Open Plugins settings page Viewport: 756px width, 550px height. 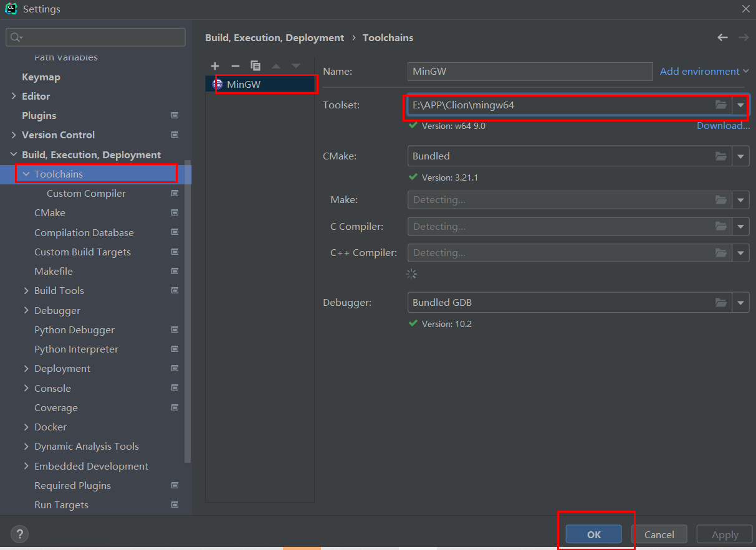click(39, 115)
